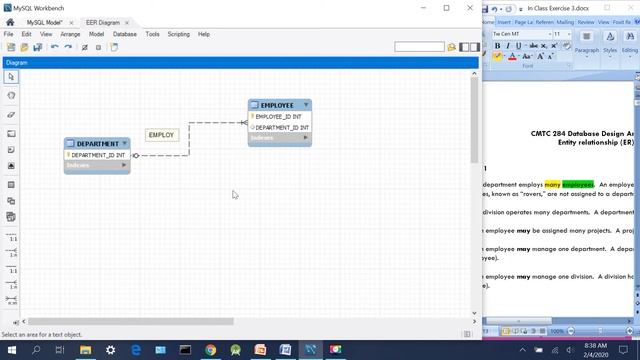640x360 pixels.
Task: Select the place new view tool
Action: point(11,201)
